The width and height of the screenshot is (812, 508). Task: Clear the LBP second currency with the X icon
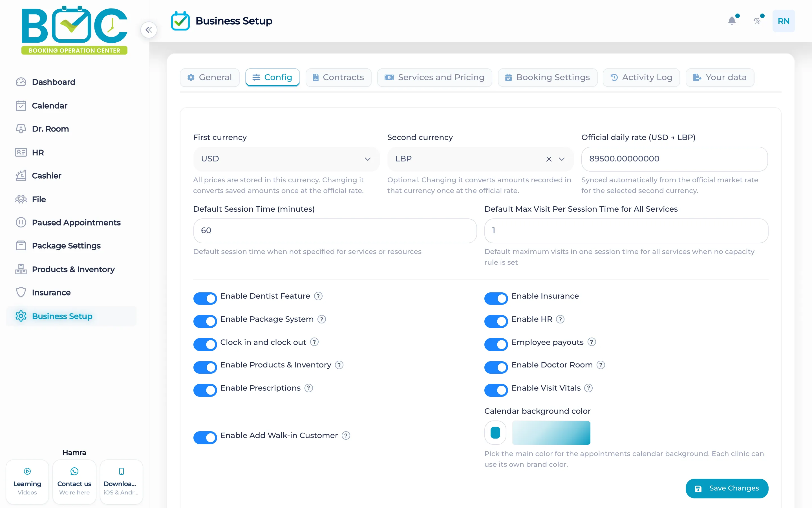(549, 159)
